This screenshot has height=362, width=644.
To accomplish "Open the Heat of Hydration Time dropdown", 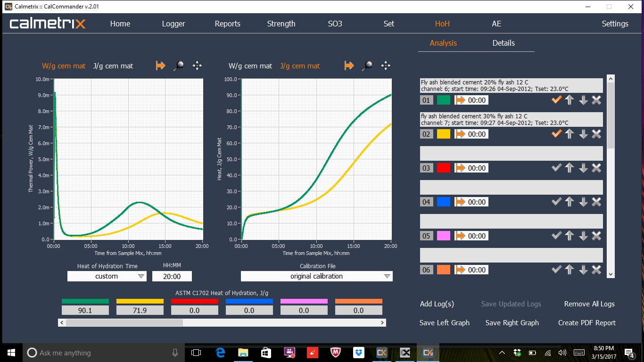I will pyautogui.click(x=107, y=276).
